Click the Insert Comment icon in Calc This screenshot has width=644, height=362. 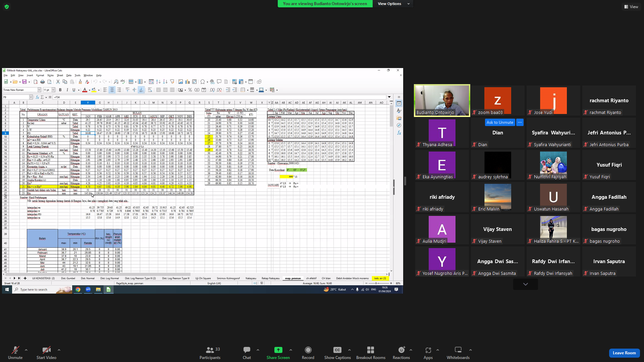click(219, 82)
